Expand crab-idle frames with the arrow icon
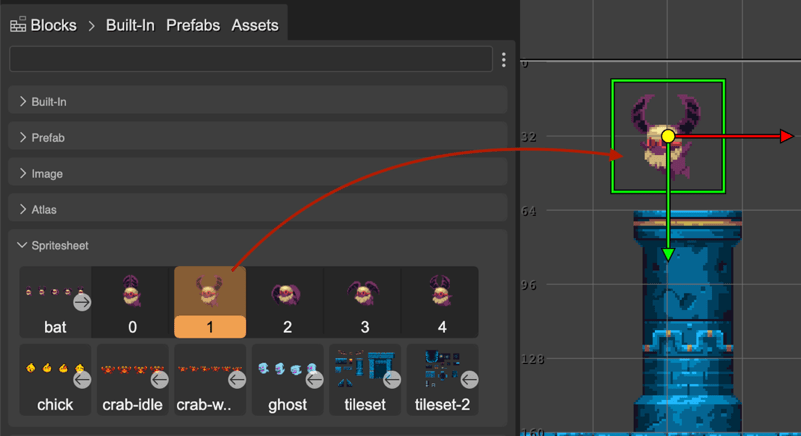 tap(159, 380)
